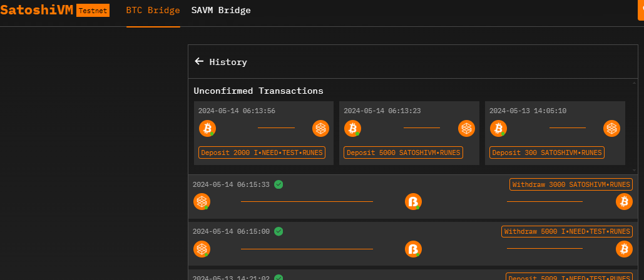Screen dimensions: 644x280
Task: Click timestamp 2024-05-14 06:13:23
Action: (382, 111)
